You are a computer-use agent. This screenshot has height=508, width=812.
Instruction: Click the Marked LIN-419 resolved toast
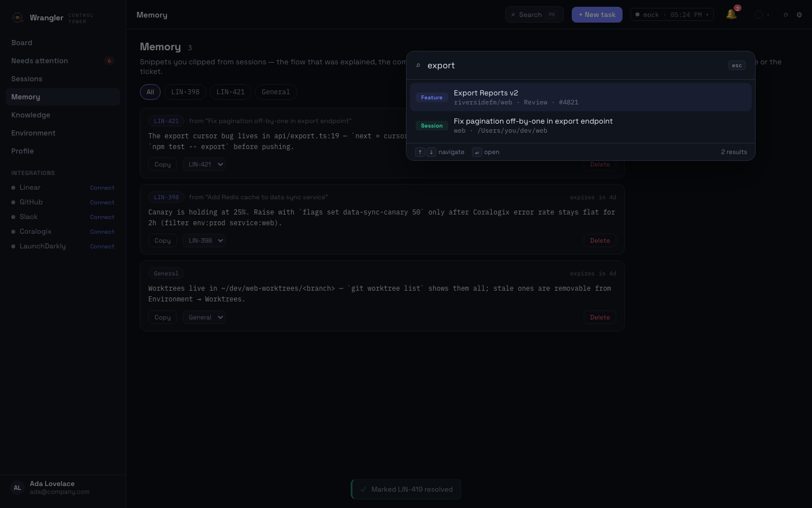click(406, 489)
